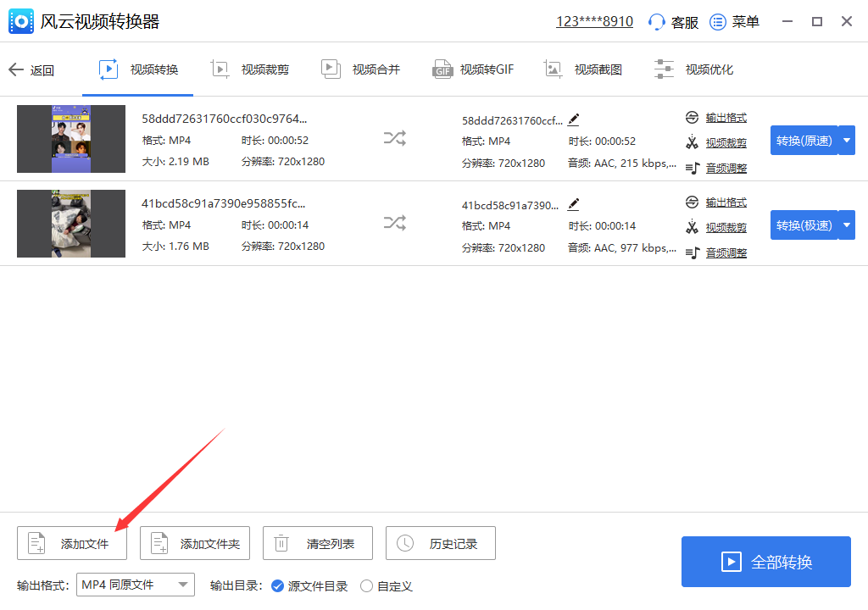This screenshot has height=610, width=868.
Task: Open 音频调整 link for 41bcd58c91a7390 video
Action: [726, 253]
